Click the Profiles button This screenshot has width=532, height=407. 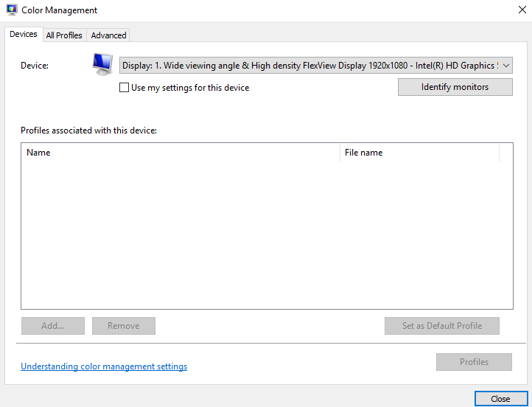click(474, 362)
